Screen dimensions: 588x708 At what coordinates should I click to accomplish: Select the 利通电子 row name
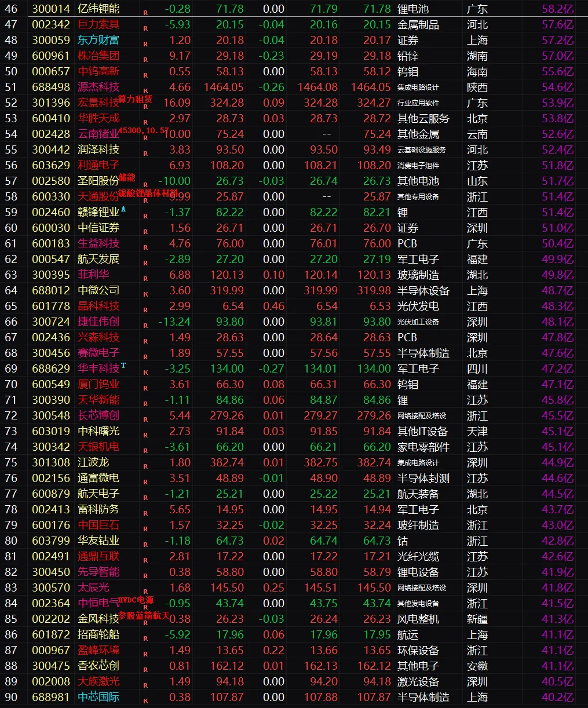98,165
